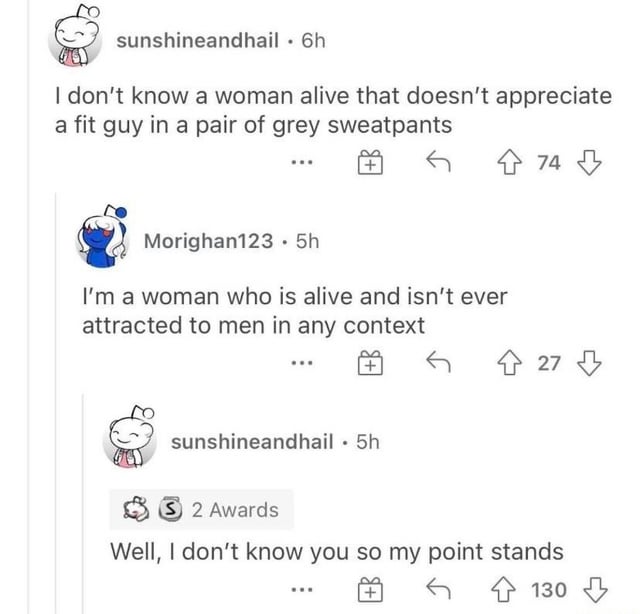Open more options on the last reply
Screen dimensions: 640x614
[306, 592]
